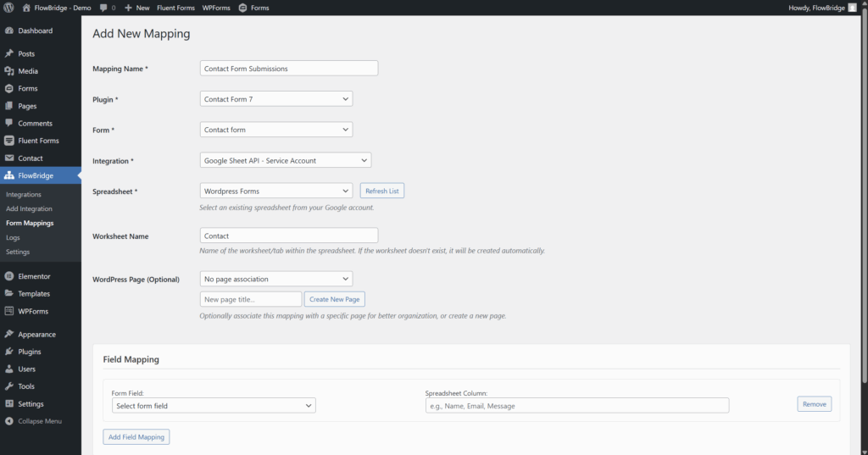The height and width of the screenshot is (455, 868).
Task: Open the FlowBridge - Demo home icon
Action: tap(26, 8)
